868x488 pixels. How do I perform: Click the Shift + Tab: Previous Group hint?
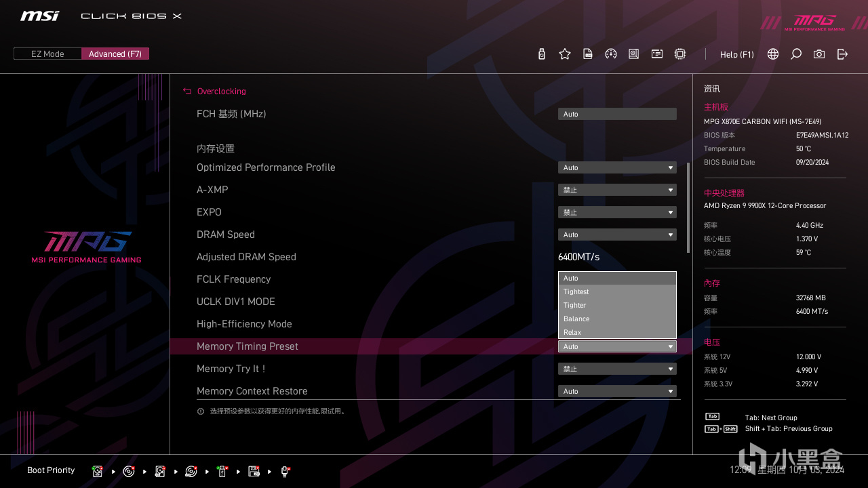click(789, 428)
